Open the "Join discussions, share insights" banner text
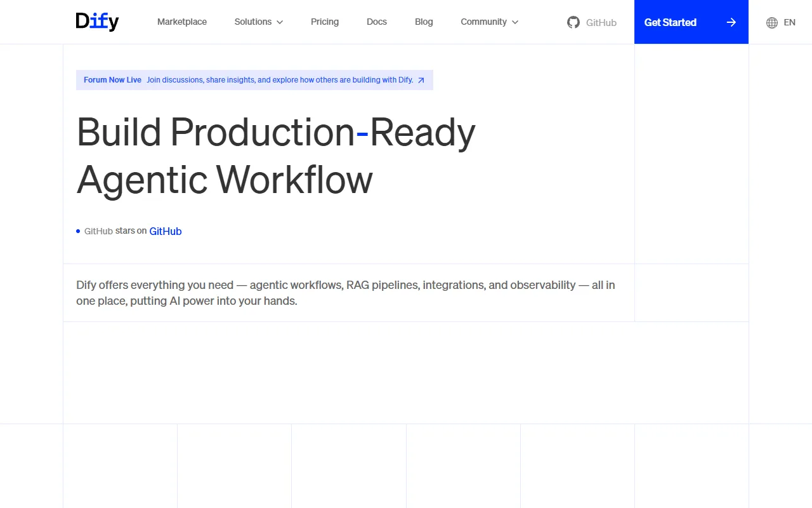Screen dimensions: 812x508 pyautogui.click(x=280, y=80)
